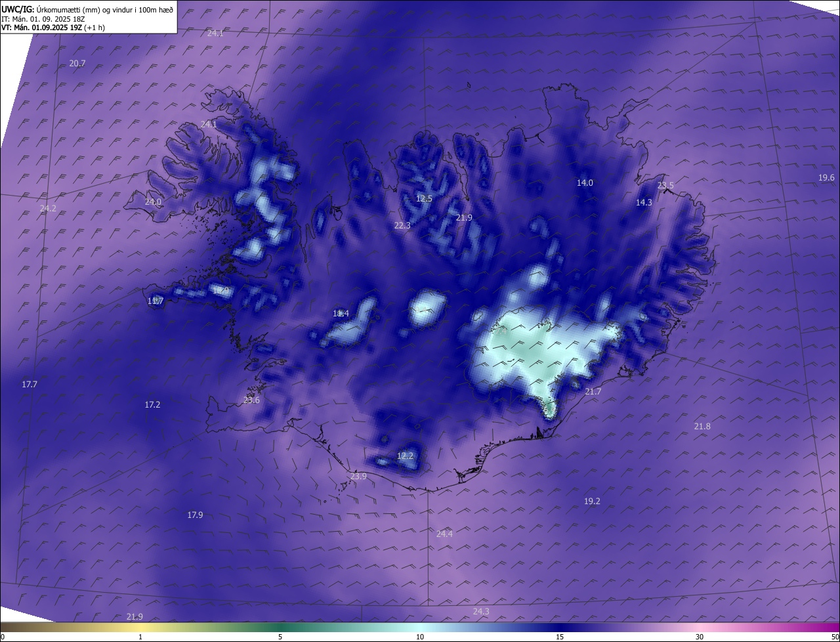Click the 24.0 value in the Westfjords

click(153, 202)
